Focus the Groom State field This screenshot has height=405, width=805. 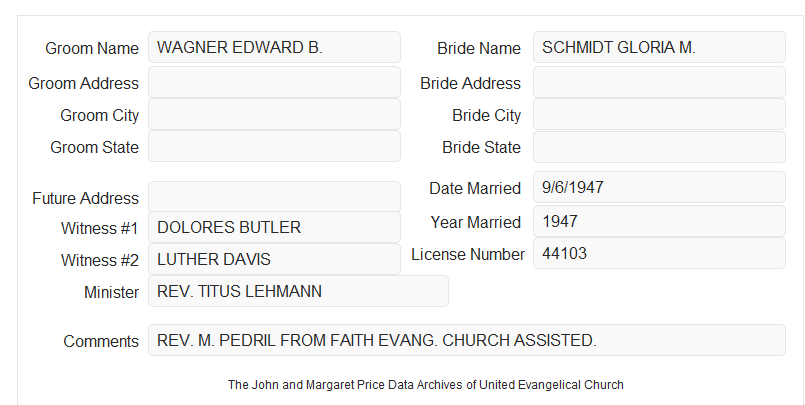pos(274,146)
